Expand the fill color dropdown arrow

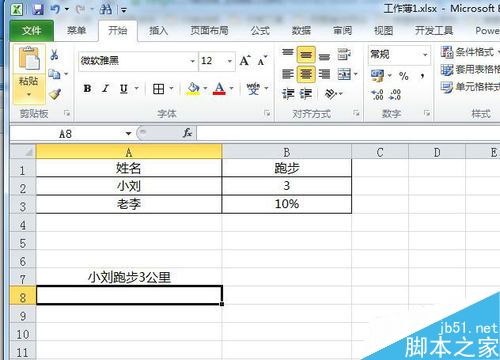[x=205, y=89]
